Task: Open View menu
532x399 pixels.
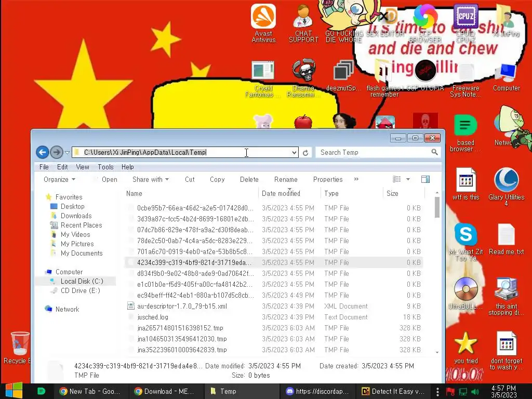Action: pyautogui.click(x=83, y=167)
